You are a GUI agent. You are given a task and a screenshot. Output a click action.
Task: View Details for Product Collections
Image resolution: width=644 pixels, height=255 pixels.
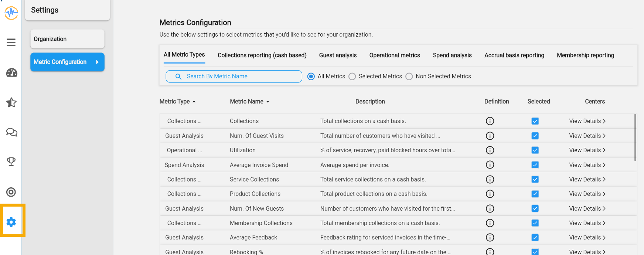587,194
